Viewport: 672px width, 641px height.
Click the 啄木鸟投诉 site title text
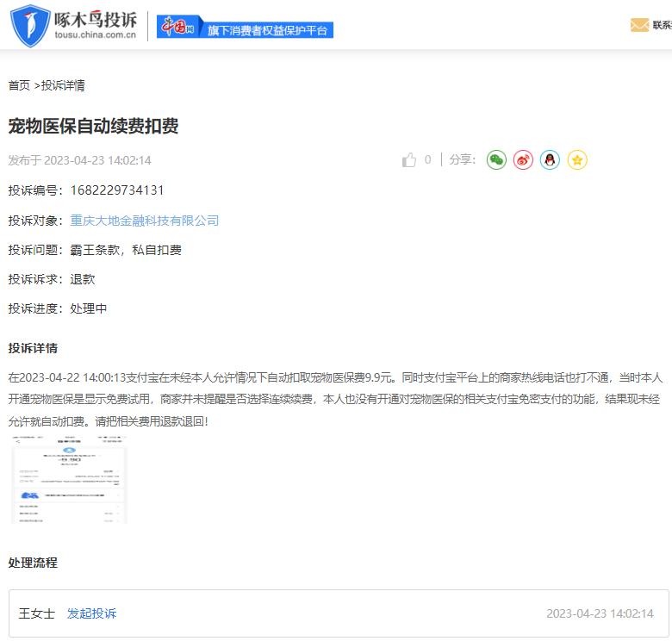(95, 19)
